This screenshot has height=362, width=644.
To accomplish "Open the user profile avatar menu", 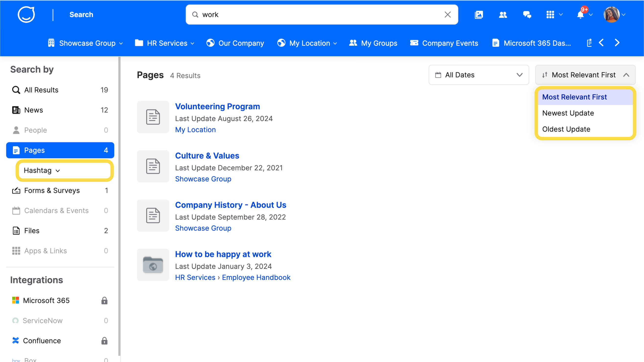I will click(611, 14).
